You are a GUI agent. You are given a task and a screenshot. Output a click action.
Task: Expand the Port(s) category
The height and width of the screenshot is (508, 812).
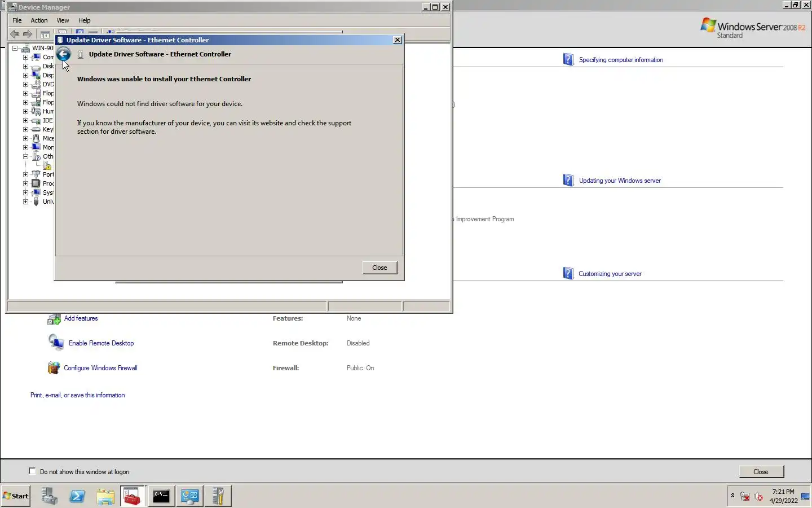[25, 174]
